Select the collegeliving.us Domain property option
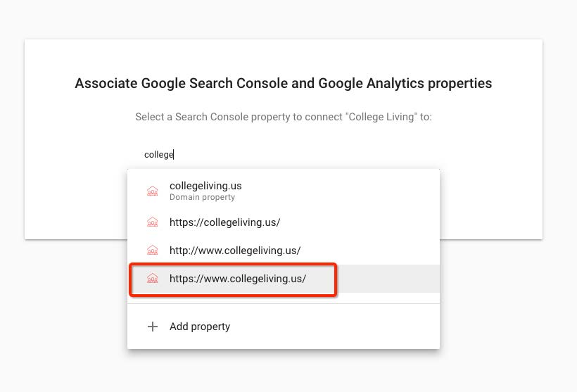The width and height of the screenshot is (577, 392). coord(284,191)
